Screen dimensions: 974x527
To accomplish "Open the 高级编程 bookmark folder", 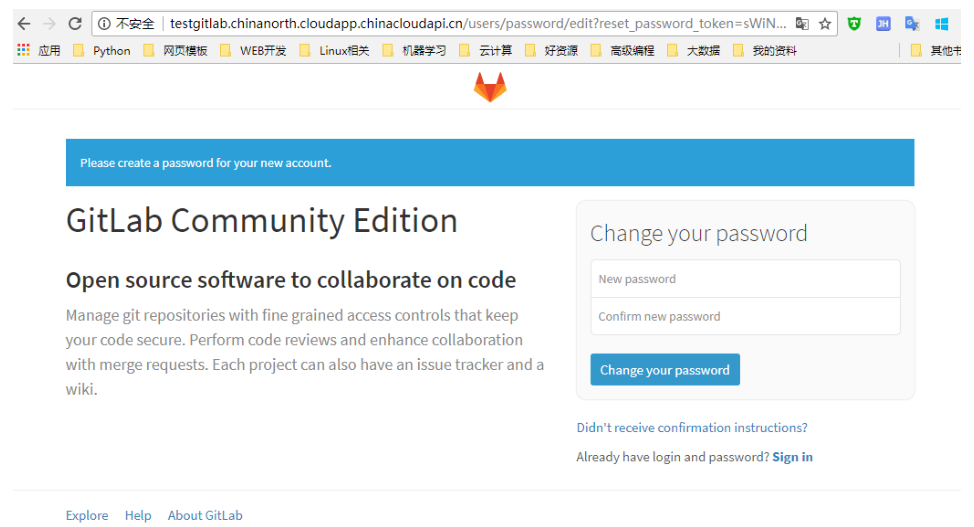I will 622,50.
